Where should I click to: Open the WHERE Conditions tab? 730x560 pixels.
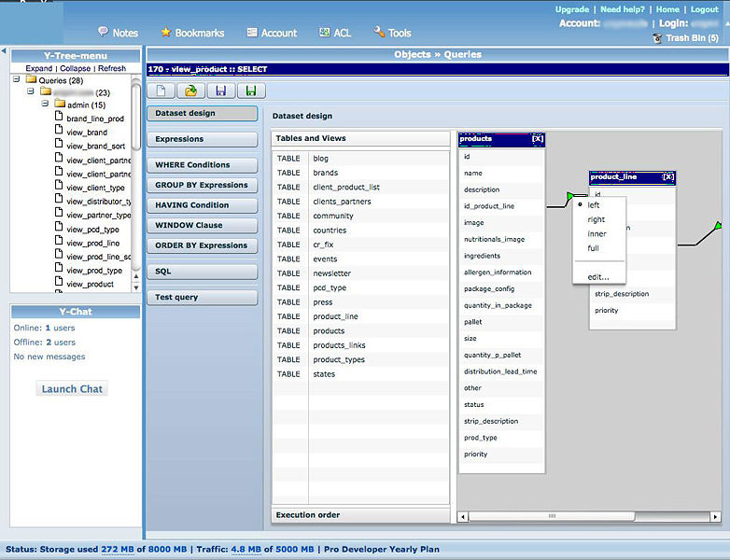[202, 165]
